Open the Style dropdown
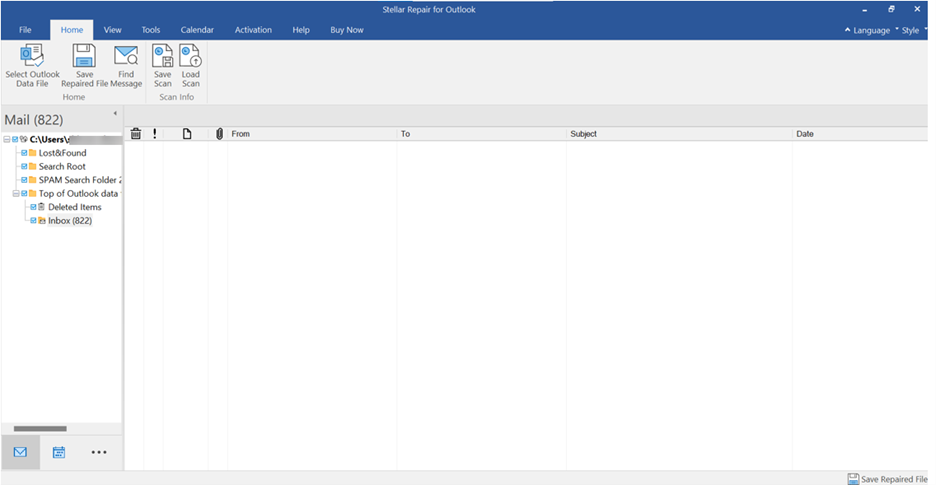This screenshot has height=485, width=936. point(910,30)
